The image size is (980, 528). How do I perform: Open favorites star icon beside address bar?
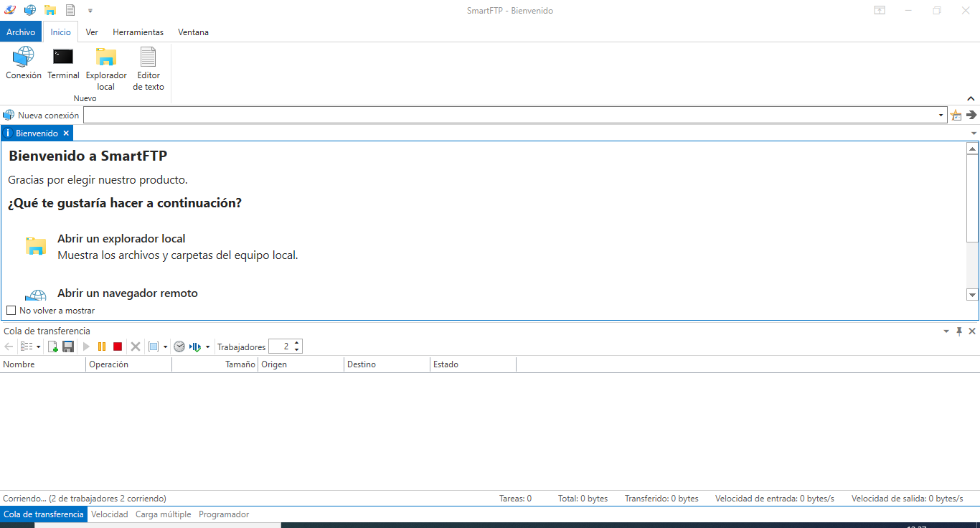956,115
